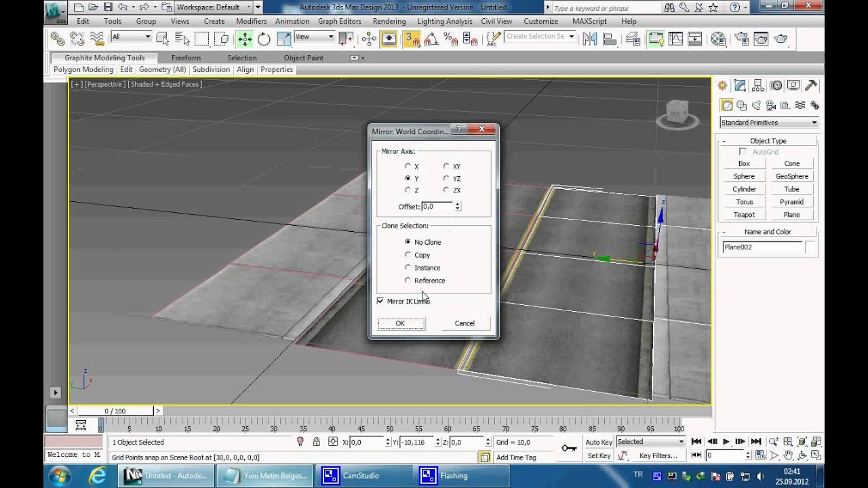Click the Auto Key button
Viewport: 868px width, 488px height.
(x=599, y=442)
